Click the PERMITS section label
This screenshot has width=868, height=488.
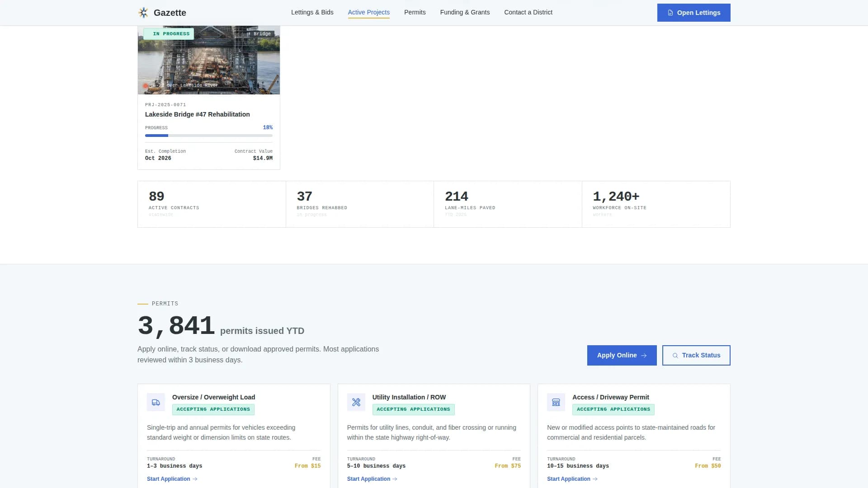[165, 304]
